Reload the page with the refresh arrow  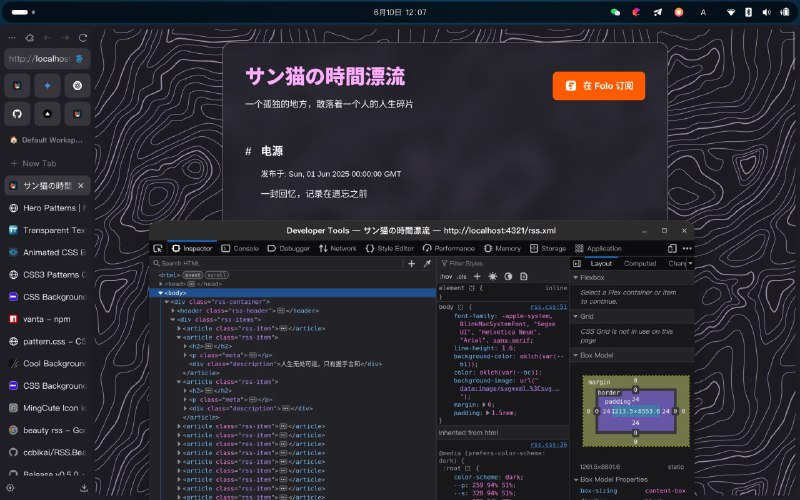[x=82, y=37]
